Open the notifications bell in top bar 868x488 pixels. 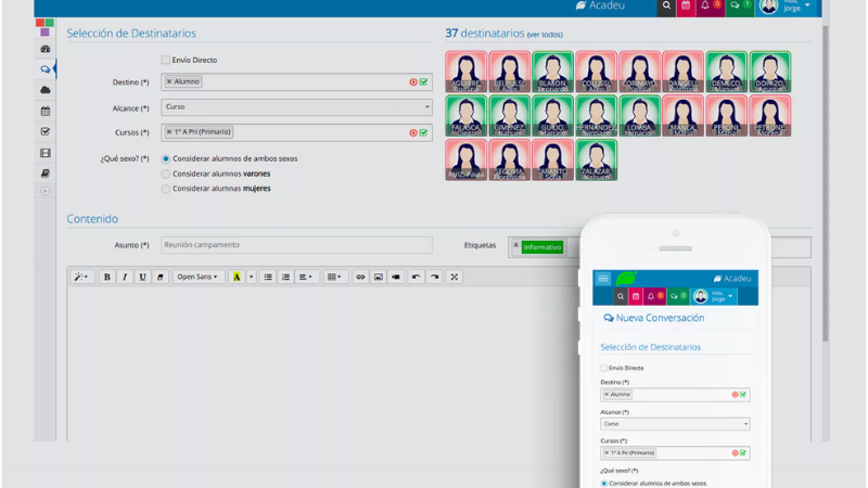point(705,5)
